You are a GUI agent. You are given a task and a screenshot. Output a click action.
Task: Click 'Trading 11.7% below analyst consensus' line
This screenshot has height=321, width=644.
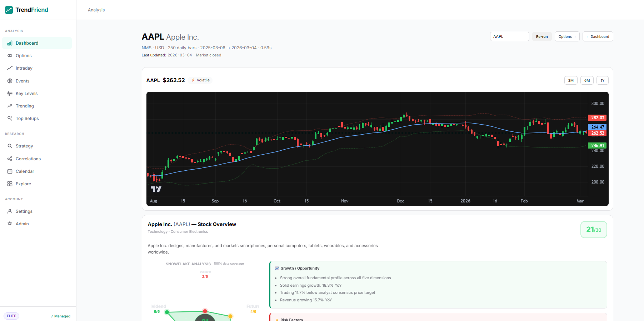pyautogui.click(x=328, y=293)
